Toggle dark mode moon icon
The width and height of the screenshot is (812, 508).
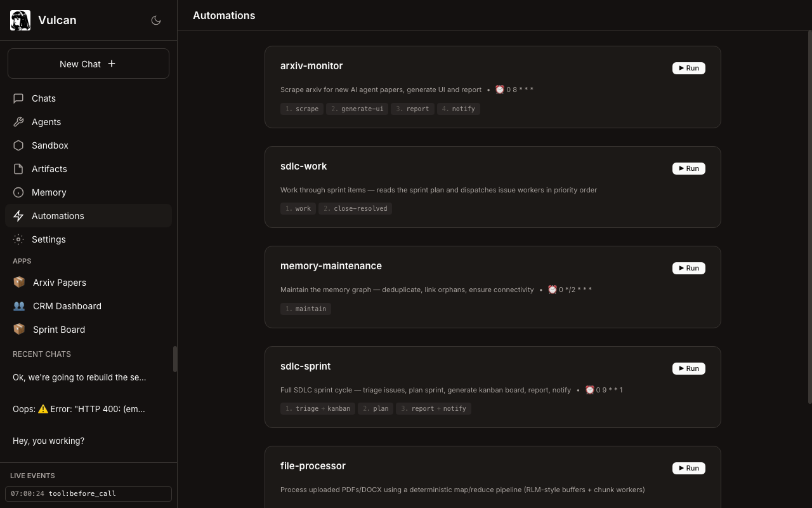point(156,20)
